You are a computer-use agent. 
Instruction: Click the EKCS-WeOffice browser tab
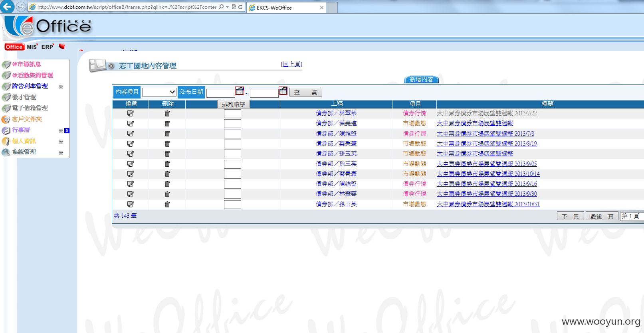coord(286,8)
